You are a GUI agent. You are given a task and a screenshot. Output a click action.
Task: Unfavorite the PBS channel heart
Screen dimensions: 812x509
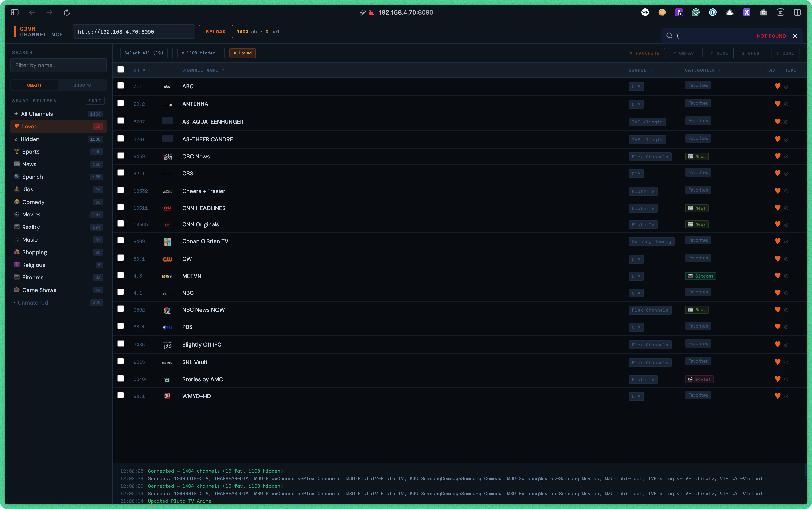(777, 327)
